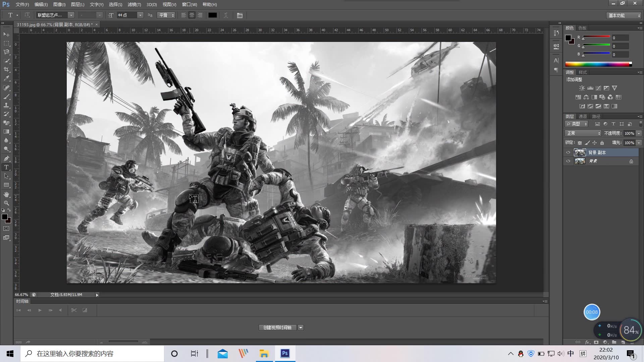Select the Hand tool
This screenshot has width=644, height=362.
pyautogui.click(x=6, y=194)
